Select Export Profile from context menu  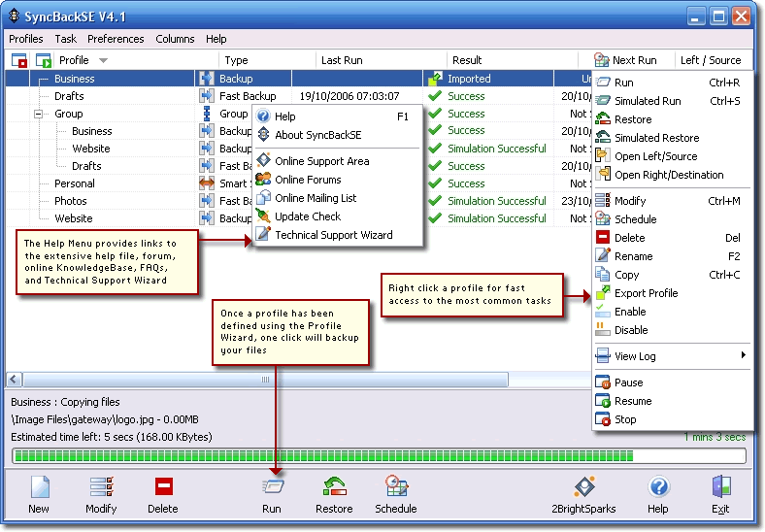coord(646,293)
